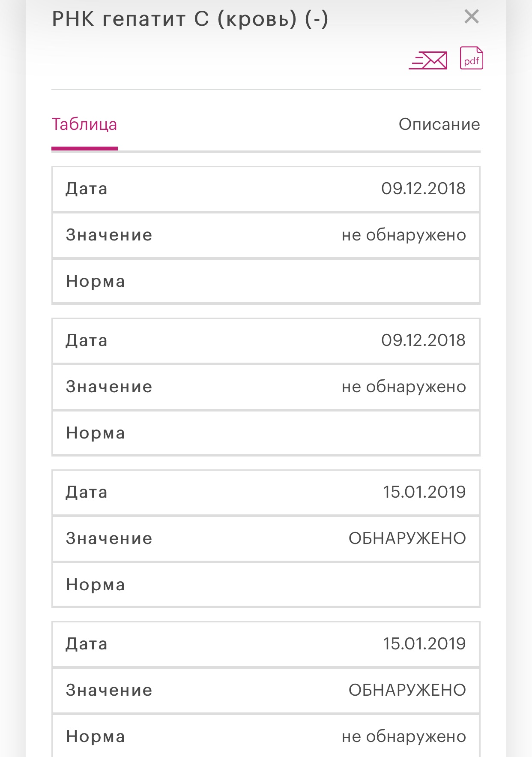Image resolution: width=532 pixels, height=757 pixels.
Task: Click first record's не обнаружено value
Action: click(x=403, y=235)
